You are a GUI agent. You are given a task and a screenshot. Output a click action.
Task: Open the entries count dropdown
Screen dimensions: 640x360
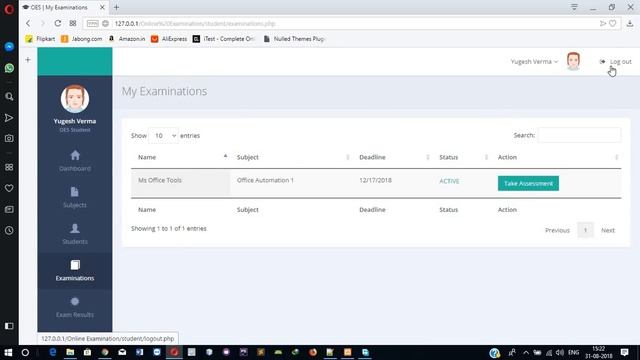163,136
